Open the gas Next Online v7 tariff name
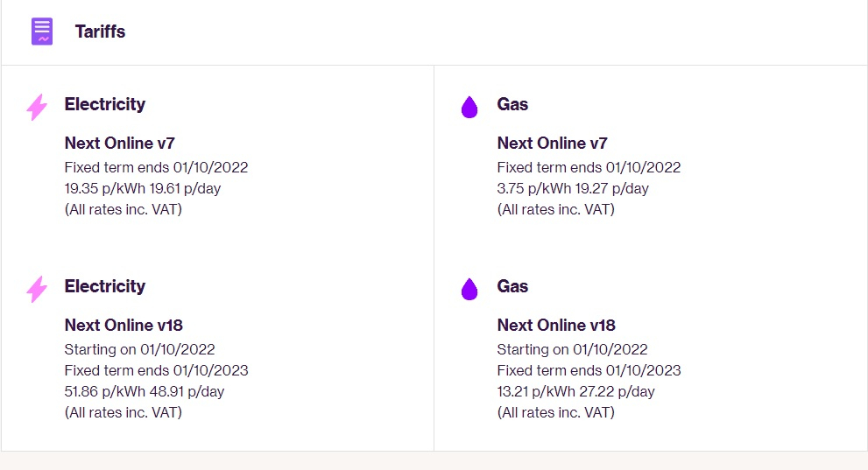Screen dimensions: 868x470 [x=552, y=143]
